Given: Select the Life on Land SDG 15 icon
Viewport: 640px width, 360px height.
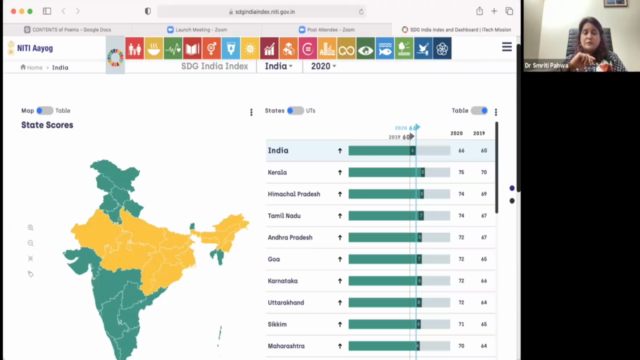Looking at the screenshot, I should click(404, 49).
